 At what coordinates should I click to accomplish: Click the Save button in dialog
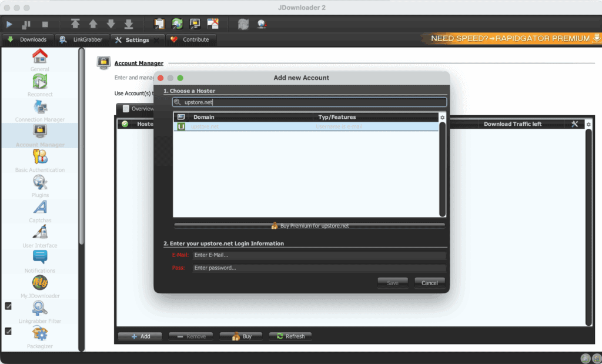pyautogui.click(x=392, y=283)
